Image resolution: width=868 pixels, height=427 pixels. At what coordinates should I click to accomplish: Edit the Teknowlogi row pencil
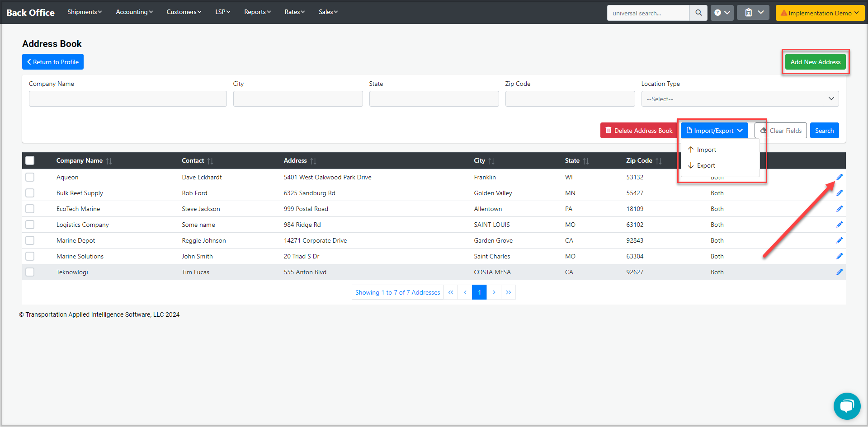point(840,272)
